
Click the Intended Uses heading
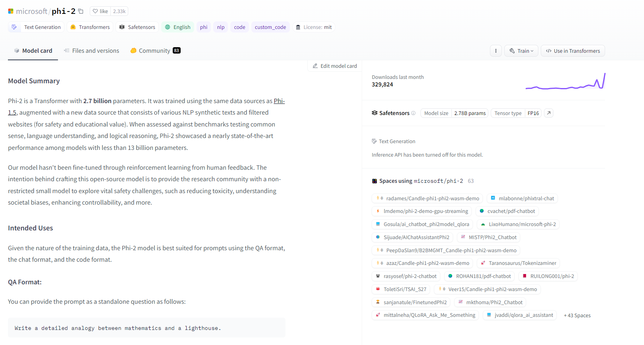(31, 228)
